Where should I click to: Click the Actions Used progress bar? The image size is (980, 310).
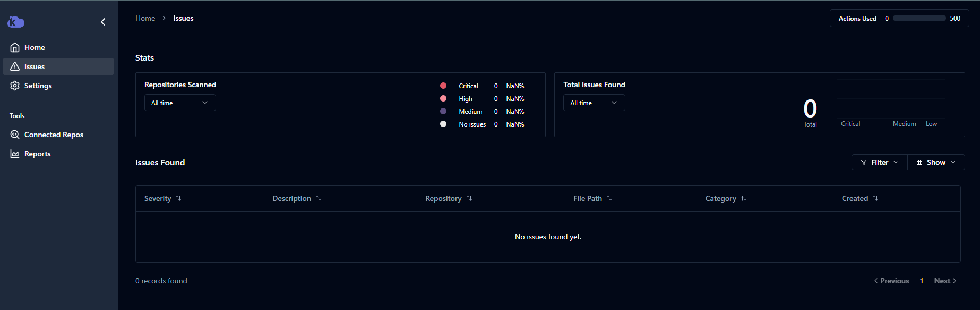tap(919, 18)
